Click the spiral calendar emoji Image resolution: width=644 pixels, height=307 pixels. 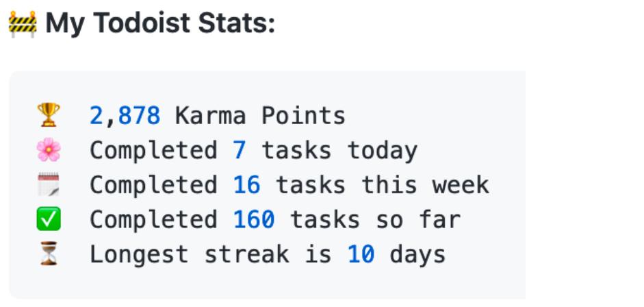point(49,184)
